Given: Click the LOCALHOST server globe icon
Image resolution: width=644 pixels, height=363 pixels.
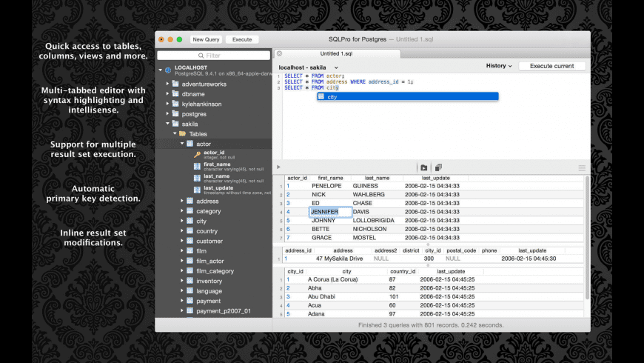Looking at the screenshot, I should tap(168, 70).
